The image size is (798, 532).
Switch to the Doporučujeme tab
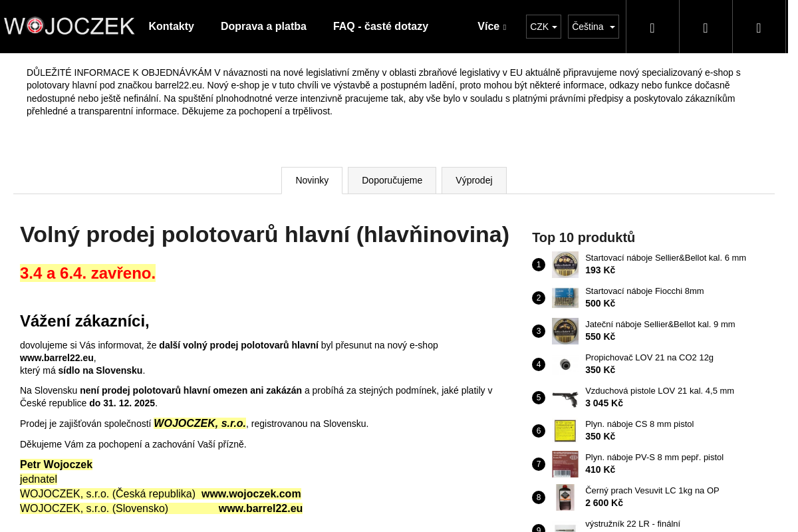pos(392,180)
